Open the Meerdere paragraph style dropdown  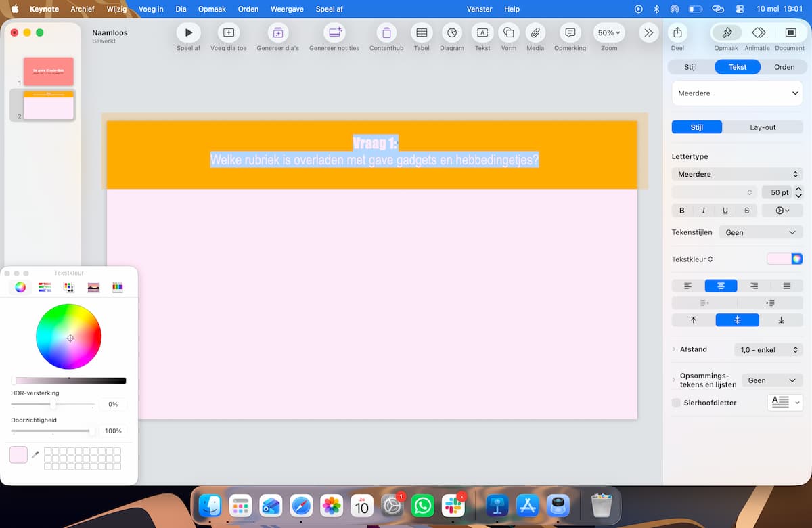(737, 93)
